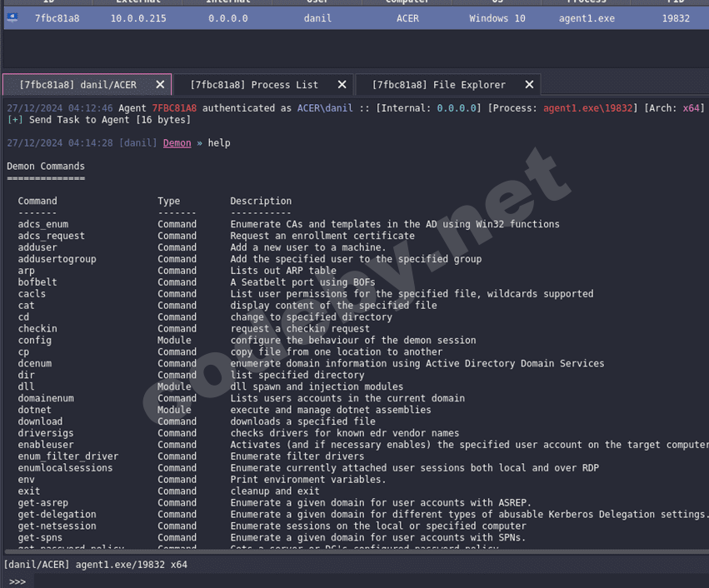Click 'Description' column header in help output
The image size is (709, 588).
[x=261, y=201]
